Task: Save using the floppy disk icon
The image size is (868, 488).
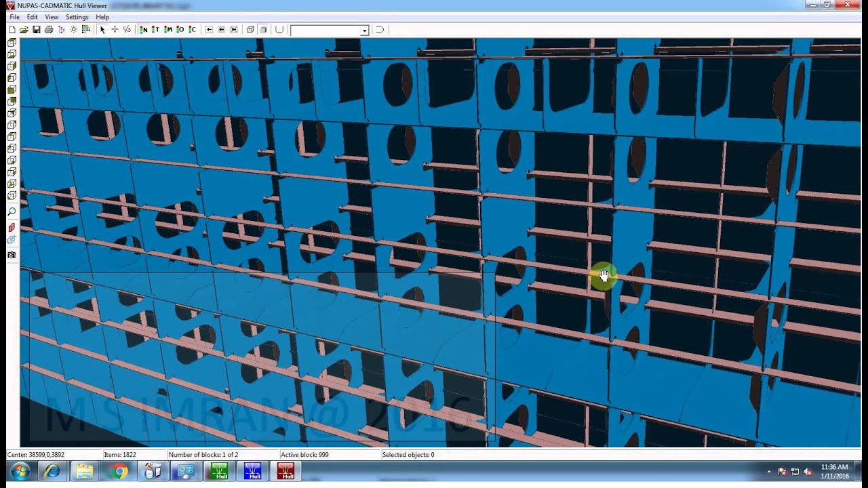Action: coord(36,30)
